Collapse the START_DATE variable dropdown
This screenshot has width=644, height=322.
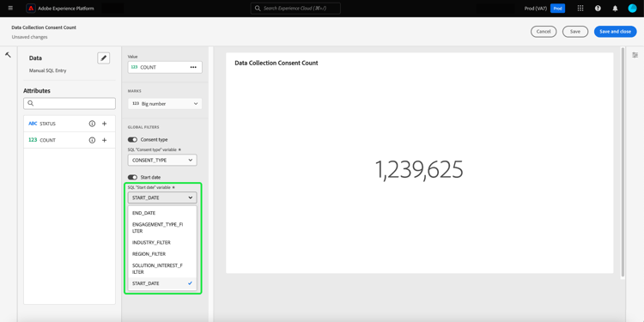tap(162, 197)
